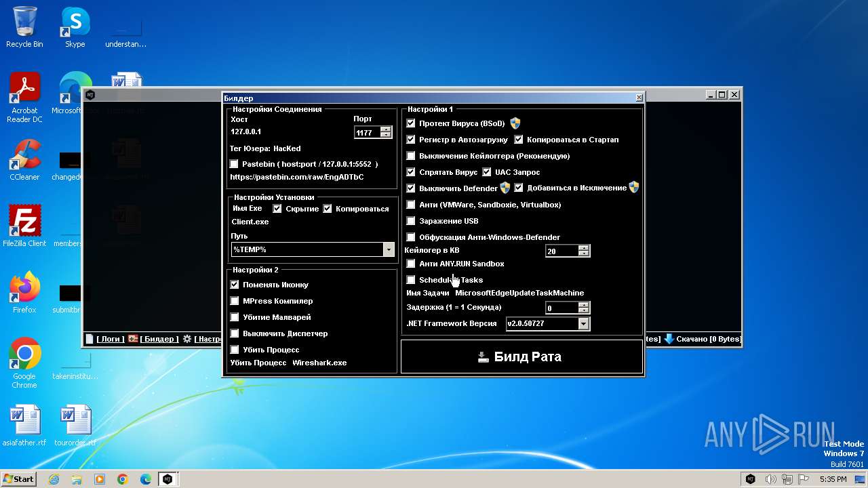
Task: Enable Анти (VMWare, Sandboxie, Virtualbox)
Action: point(411,205)
